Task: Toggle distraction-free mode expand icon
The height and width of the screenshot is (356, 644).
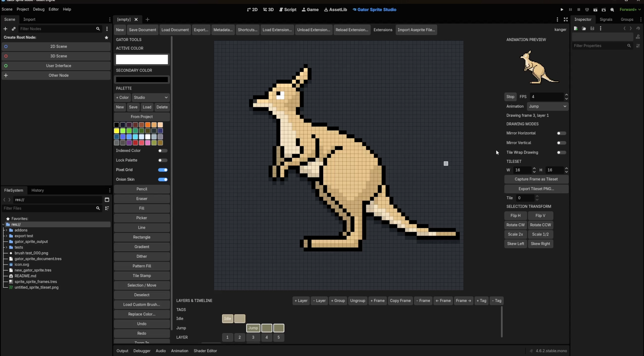Action: (566, 19)
